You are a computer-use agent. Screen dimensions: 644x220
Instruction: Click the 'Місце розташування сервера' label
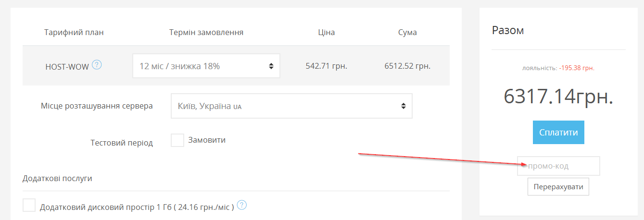point(97,106)
